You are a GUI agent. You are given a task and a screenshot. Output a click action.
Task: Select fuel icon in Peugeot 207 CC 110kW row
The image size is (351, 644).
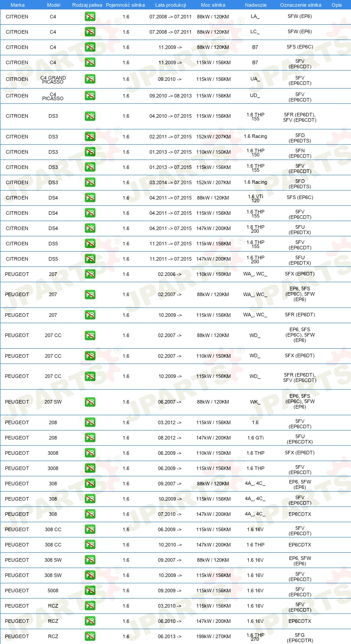click(90, 356)
